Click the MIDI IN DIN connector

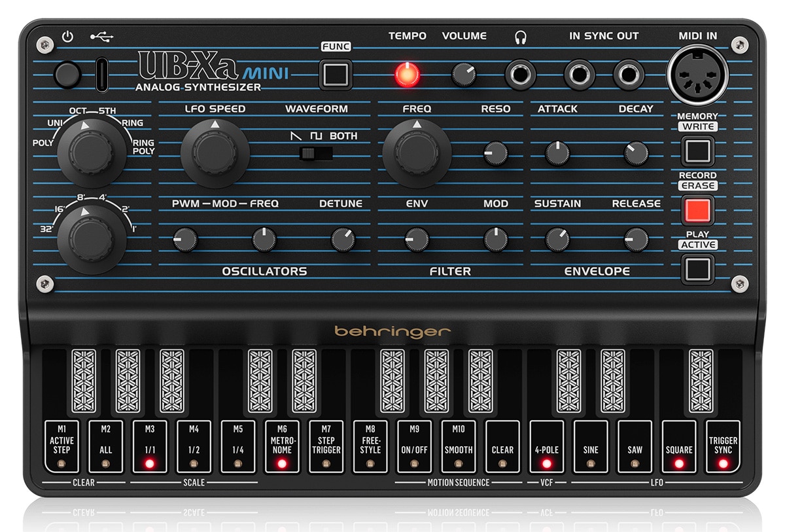pyautogui.click(x=697, y=74)
